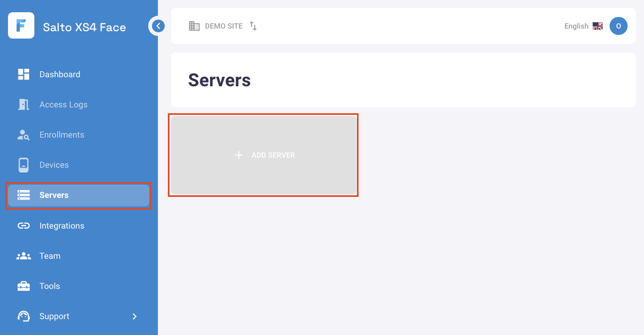The width and height of the screenshot is (644, 335).
Task: Click the Support gauge icon
Action: pyautogui.click(x=23, y=316)
